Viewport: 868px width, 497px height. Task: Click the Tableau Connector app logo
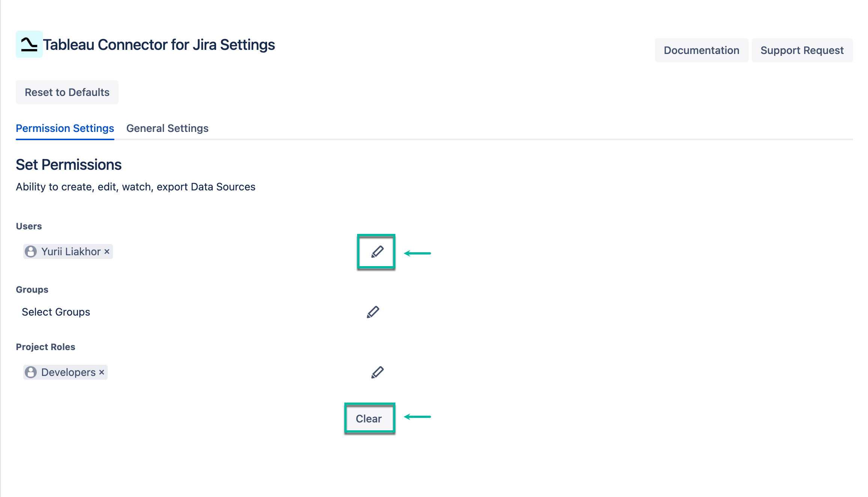click(29, 45)
